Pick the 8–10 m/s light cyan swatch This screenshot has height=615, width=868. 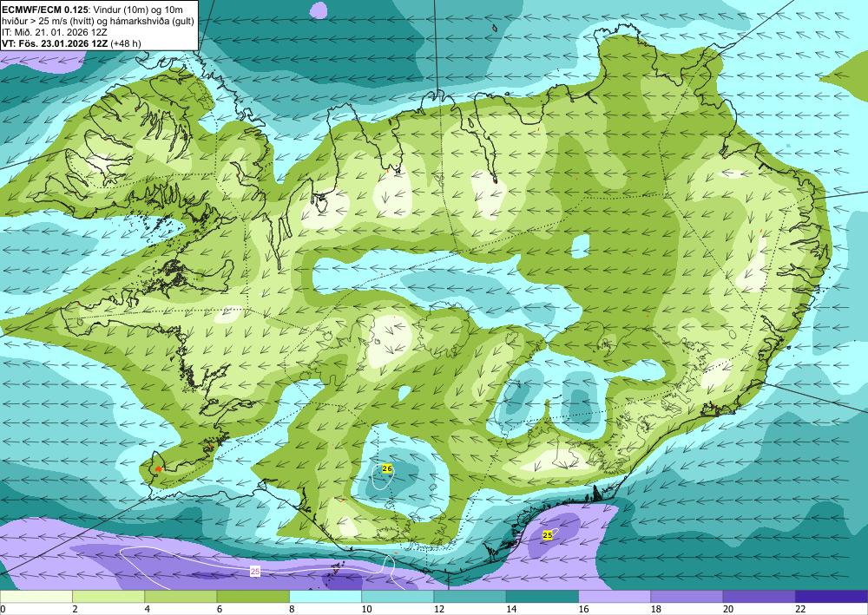(325, 597)
